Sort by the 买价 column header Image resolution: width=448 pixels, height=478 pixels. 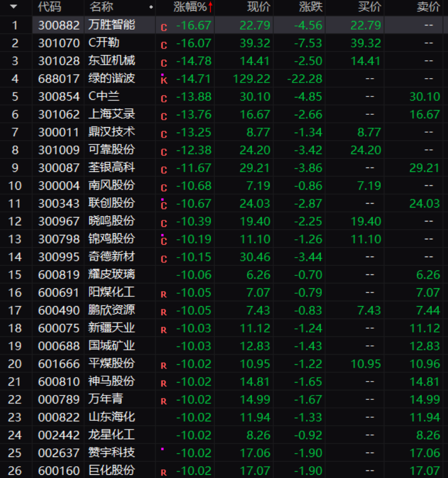(369, 8)
